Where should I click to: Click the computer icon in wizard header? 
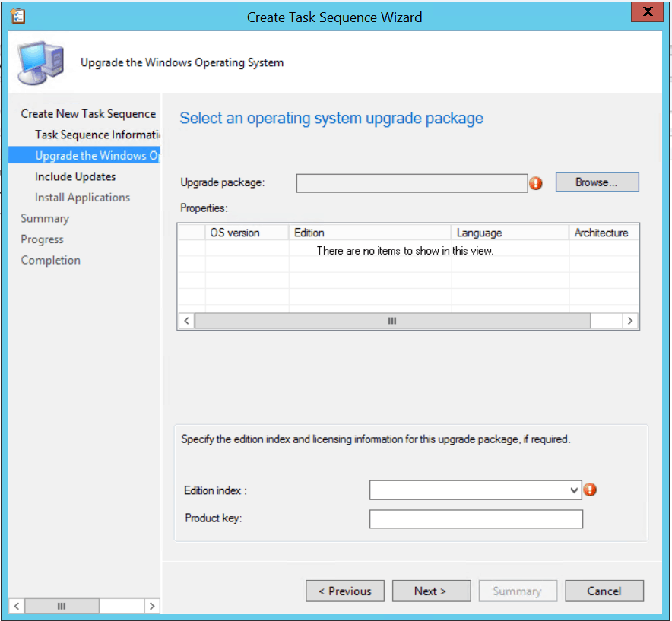point(40,62)
